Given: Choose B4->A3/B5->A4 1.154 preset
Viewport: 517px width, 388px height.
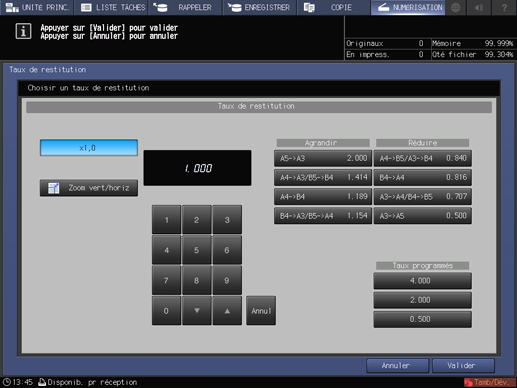Looking at the screenshot, I should (x=323, y=216).
